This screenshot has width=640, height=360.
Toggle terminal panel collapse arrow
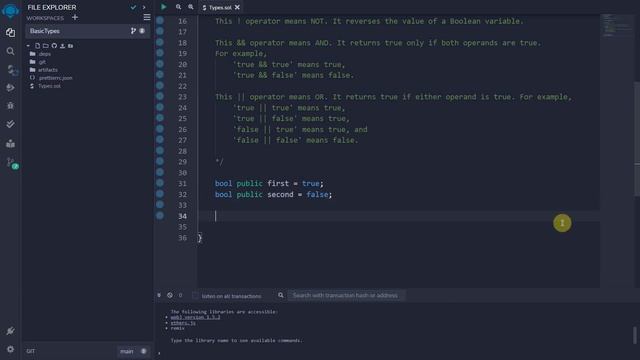(159, 295)
